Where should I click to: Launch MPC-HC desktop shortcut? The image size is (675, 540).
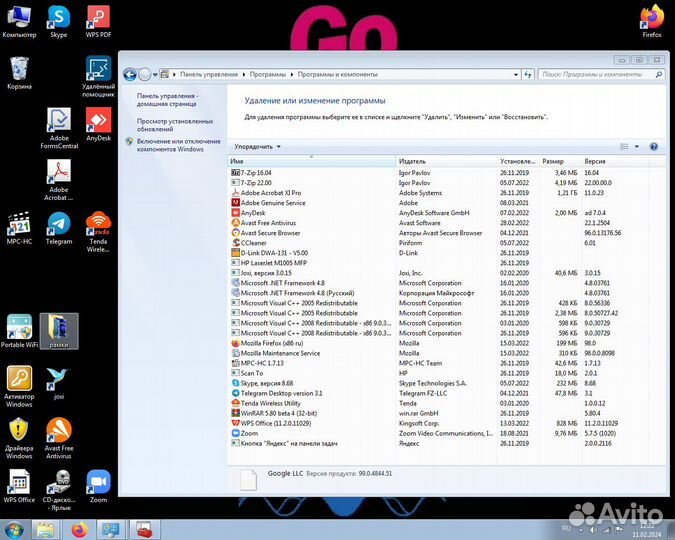pyautogui.click(x=19, y=228)
